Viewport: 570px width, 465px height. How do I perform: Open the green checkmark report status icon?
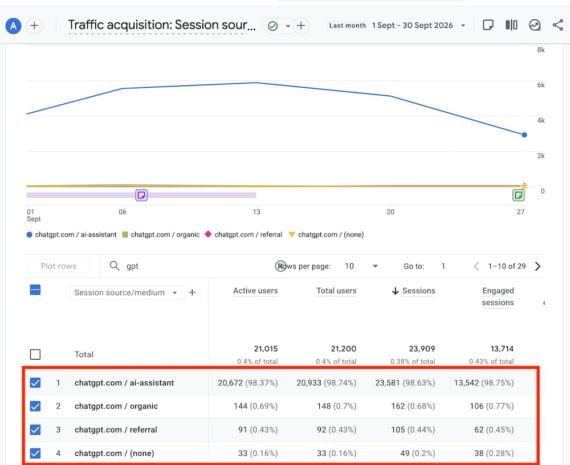pos(273,26)
